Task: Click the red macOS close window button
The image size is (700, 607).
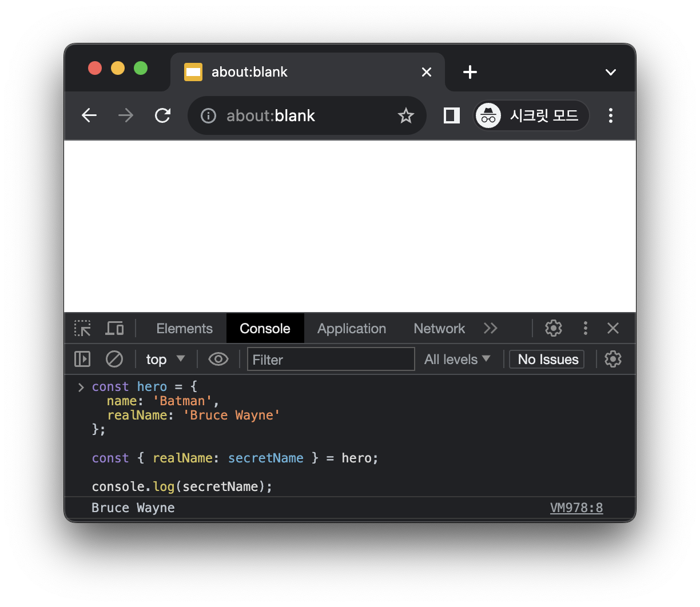Action: [x=95, y=68]
